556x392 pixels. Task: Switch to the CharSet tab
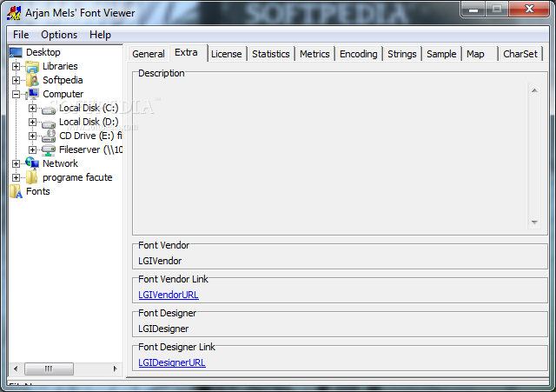click(x=520, y=54)
